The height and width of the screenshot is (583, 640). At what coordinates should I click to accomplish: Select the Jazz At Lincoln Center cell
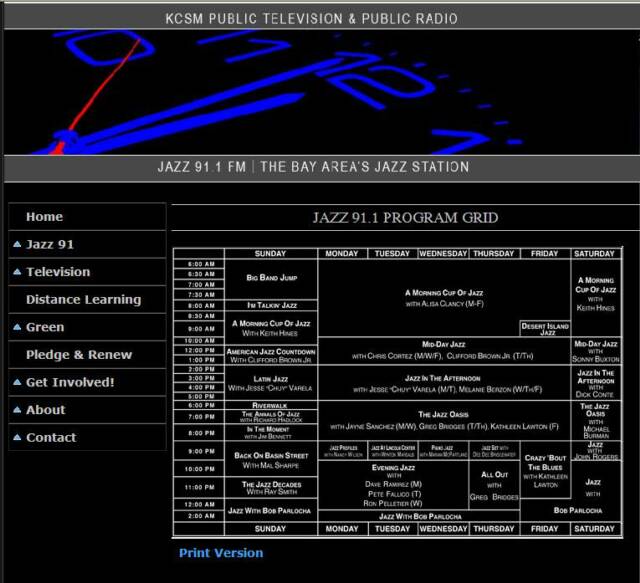tap(393, 451)
